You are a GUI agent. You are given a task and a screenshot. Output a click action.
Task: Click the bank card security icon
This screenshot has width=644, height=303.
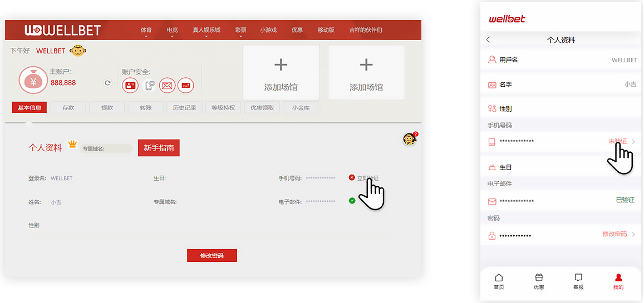[186, 85]
